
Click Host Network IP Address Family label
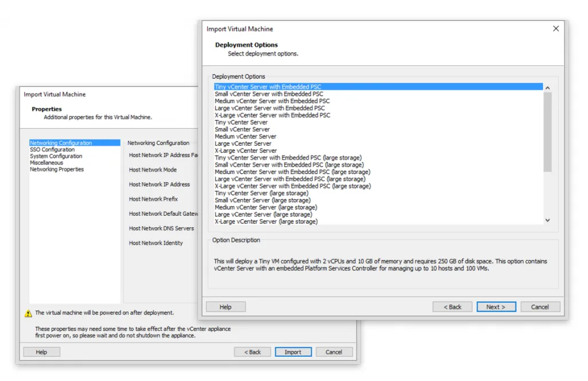click(164, 155)
